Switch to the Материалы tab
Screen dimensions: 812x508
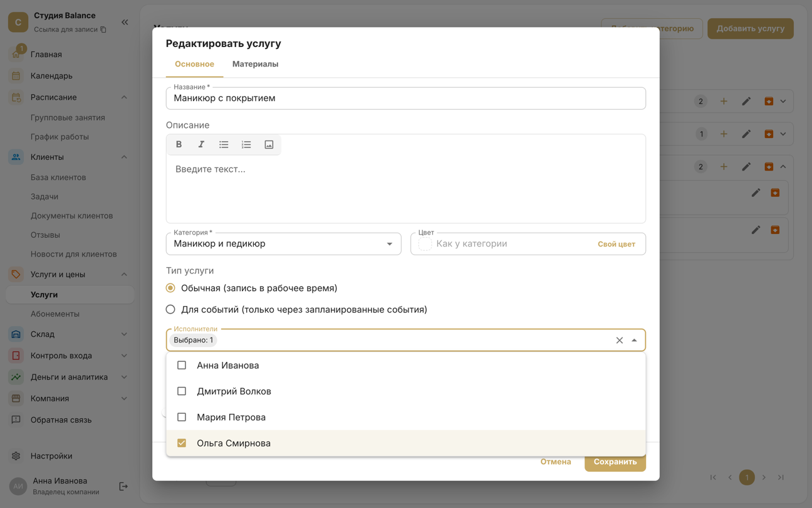(x=255, y=64)
